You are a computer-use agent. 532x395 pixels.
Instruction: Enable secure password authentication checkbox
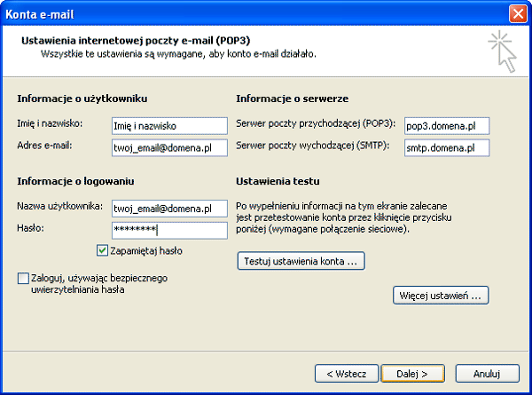pos(23,278)
